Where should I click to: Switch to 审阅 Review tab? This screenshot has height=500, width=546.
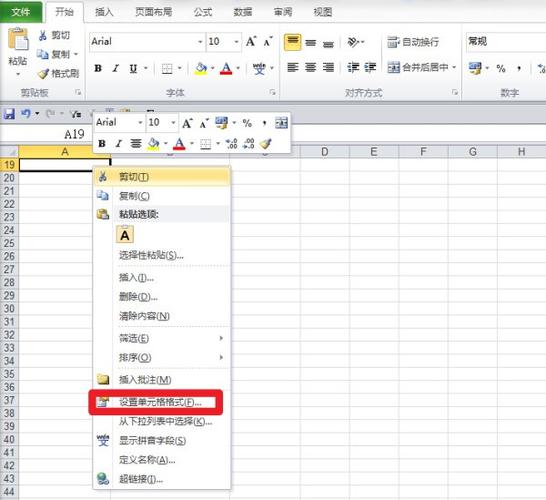coord(283,12)
